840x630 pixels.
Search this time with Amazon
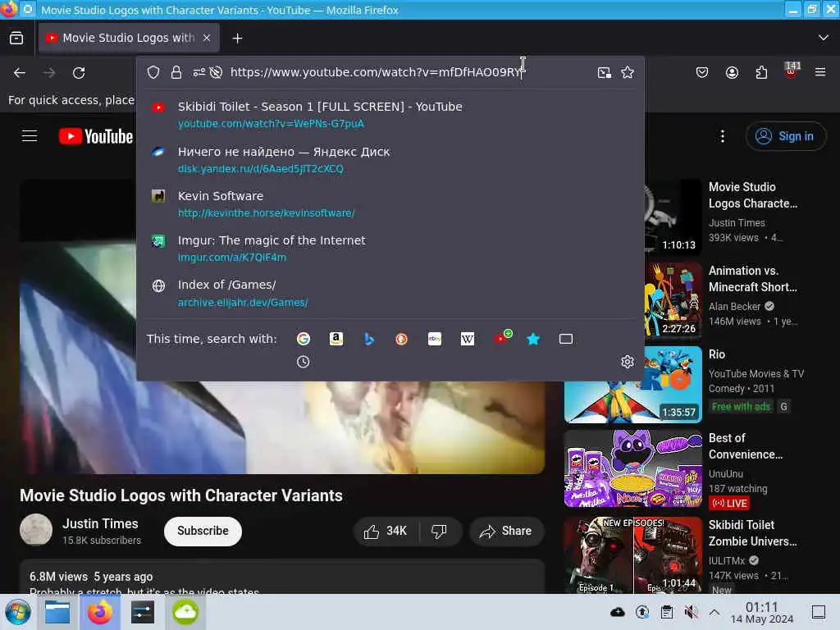336,339
